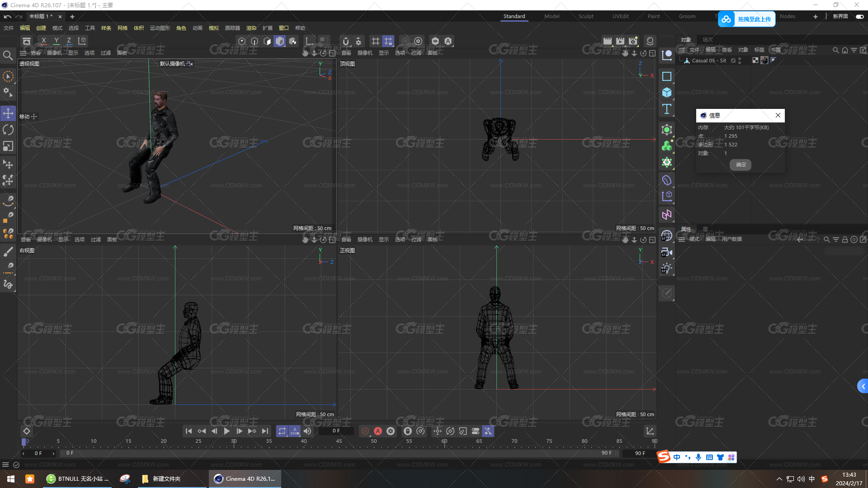
Task: Click 确定 button in info dialog
Action: pyautogui.click(x=741, y=165)
